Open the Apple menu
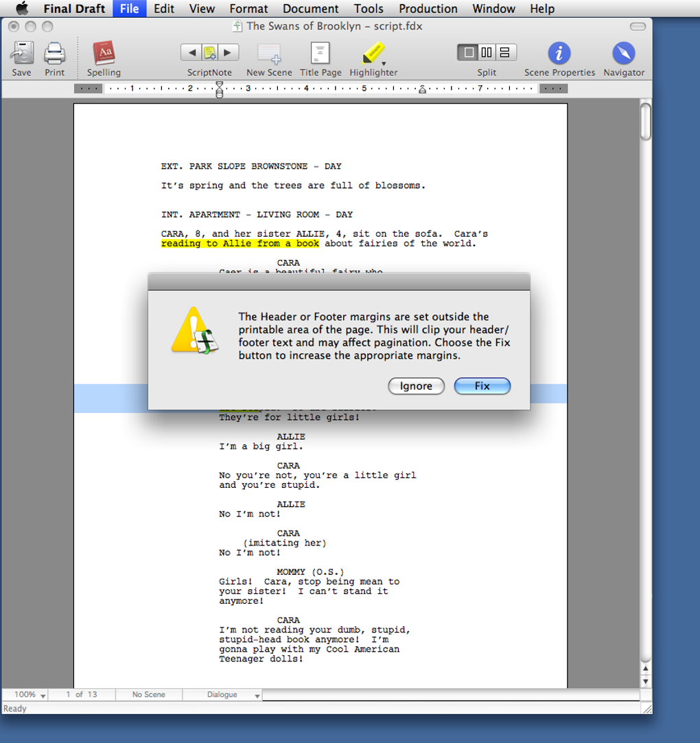The width and height of the screenshot is (700, 743). [x=22, y=8]
